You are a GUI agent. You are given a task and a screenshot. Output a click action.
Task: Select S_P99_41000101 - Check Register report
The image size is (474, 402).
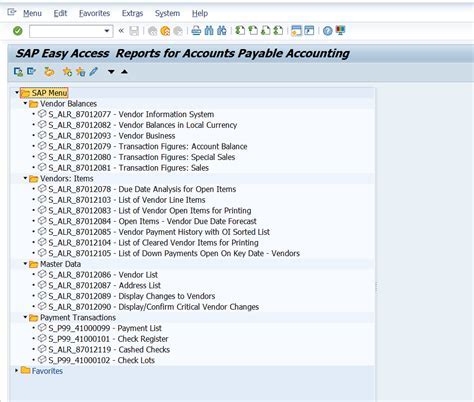click(108, 339)
